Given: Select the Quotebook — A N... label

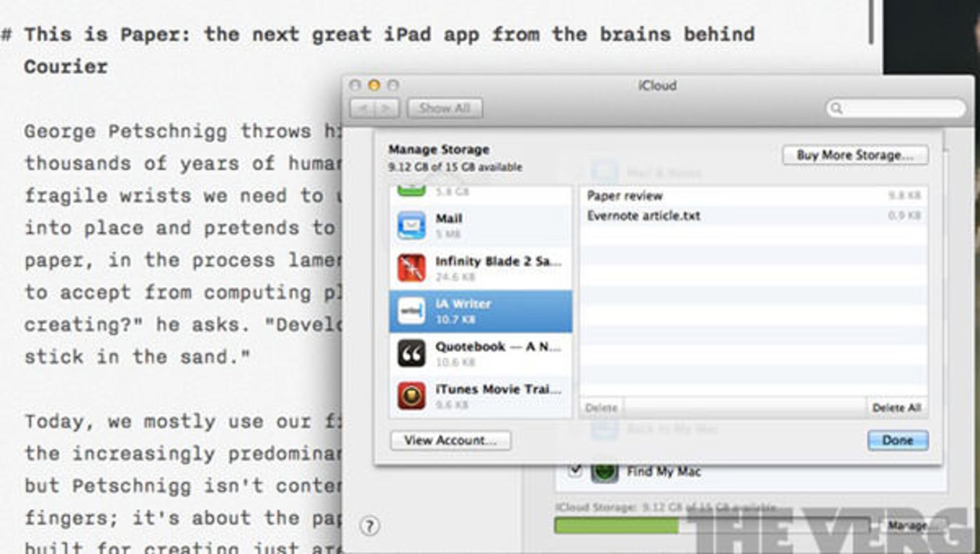Looking at the screenshot, I should [x=498, y=347].
